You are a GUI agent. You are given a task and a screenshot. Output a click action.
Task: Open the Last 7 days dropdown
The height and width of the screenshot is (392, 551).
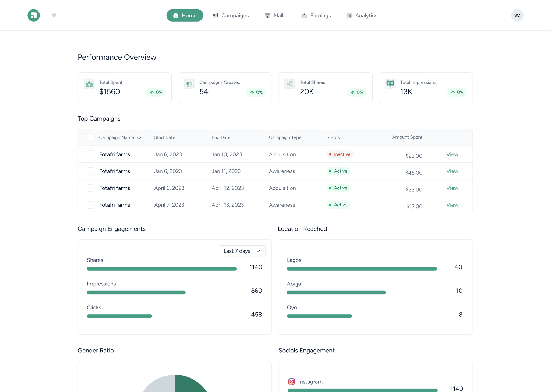pos(242,251)
